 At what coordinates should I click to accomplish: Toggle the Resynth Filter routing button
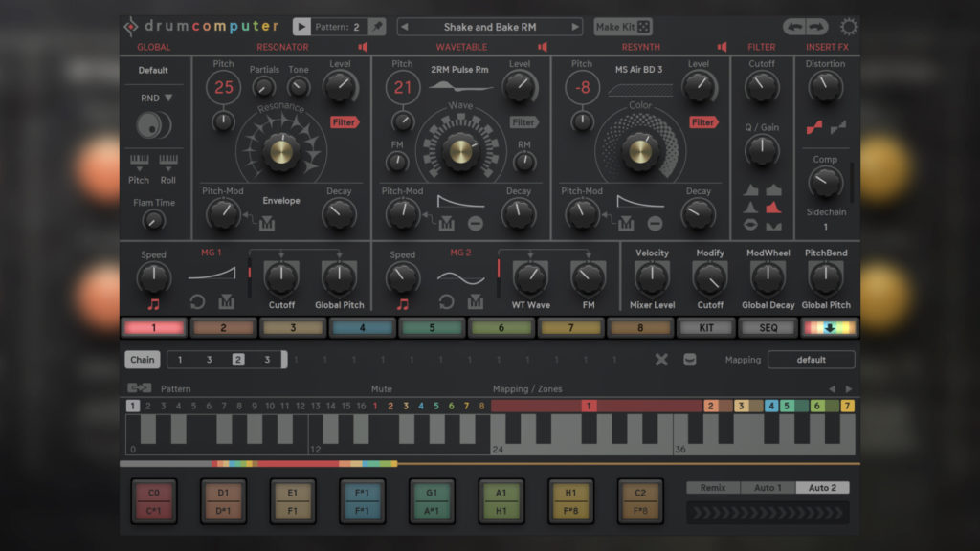(x=703, y=122)
